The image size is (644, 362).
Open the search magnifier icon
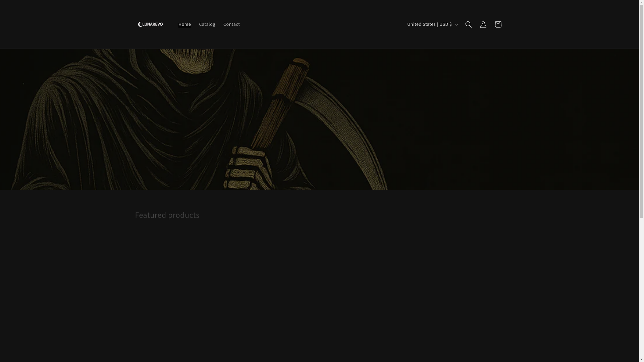pyautogui.click(x=468, y=24)
